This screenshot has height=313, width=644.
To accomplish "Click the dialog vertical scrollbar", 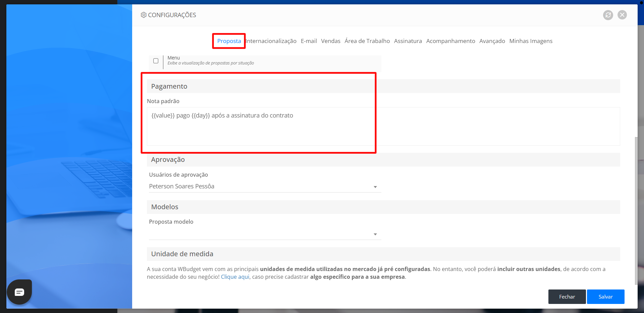I will pyautogui.click(x=636, y=211).
